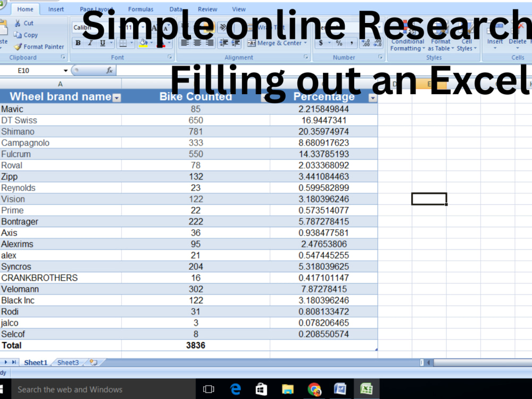Click the Insert Worksheet tab icon
The height and width of the screenshot is (399, 532).
tap(94, 362)
